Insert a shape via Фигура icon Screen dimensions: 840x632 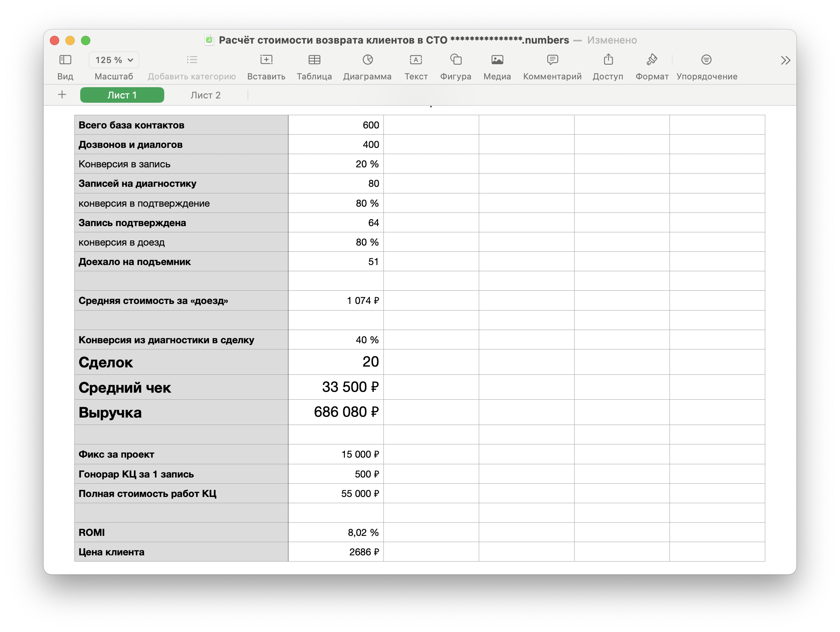tap(456, 60)
